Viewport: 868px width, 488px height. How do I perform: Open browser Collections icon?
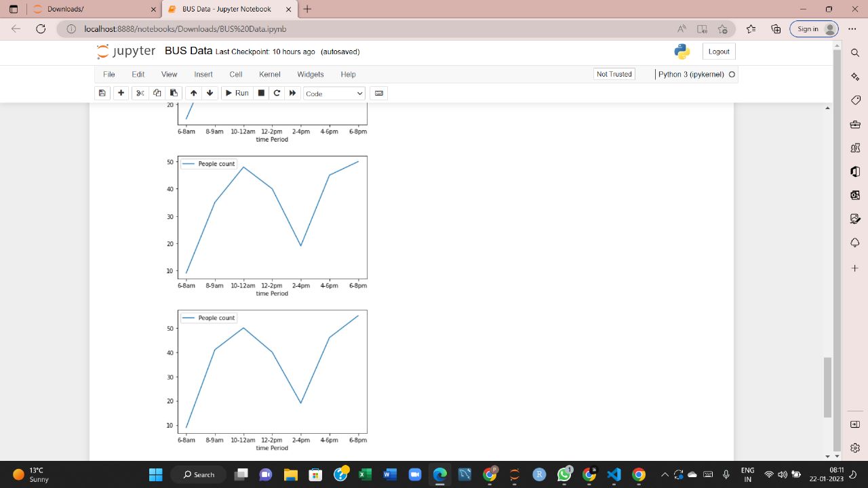tap(776, 29)
